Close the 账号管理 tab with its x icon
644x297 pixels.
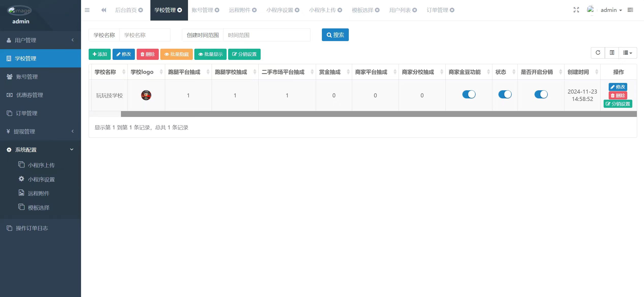coord(217,10)
